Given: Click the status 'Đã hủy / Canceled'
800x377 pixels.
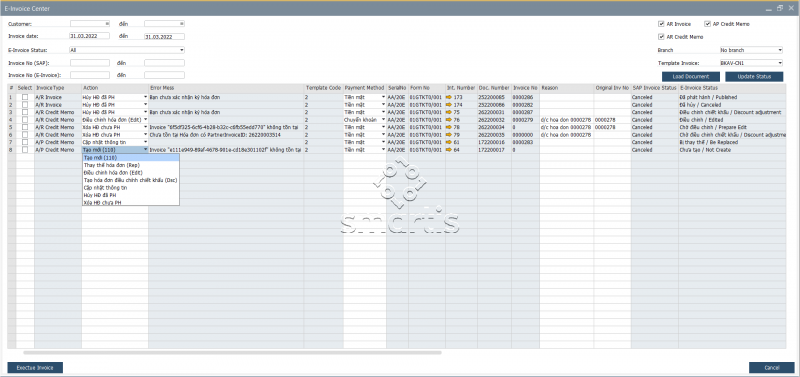Looking at the screenshot, I should tap(700, 105).
